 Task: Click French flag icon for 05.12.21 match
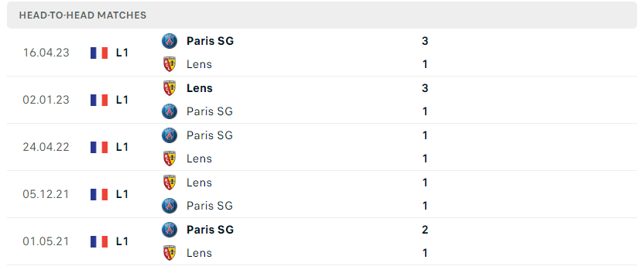click(99, 194)
